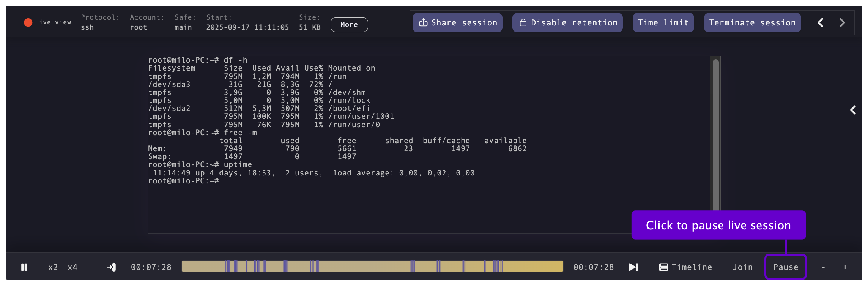Click Disable retention button
This screenshot has width=868, height=289.
coord(567,23)
